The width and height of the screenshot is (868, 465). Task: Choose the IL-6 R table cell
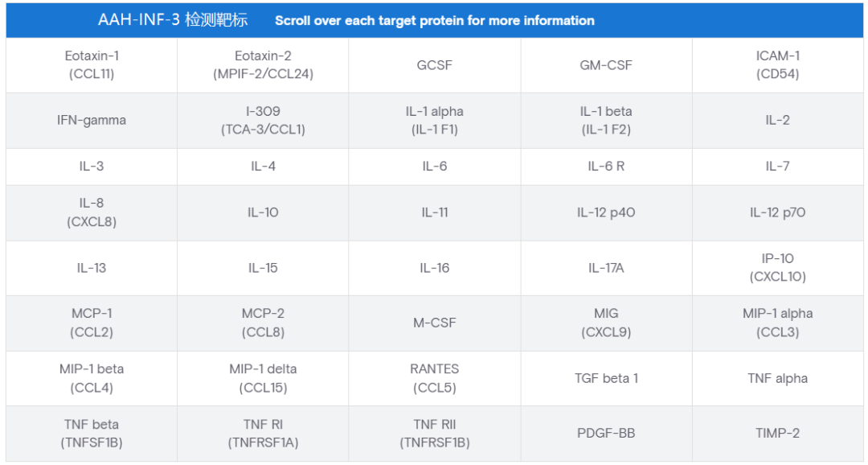[x=606, y=167]
